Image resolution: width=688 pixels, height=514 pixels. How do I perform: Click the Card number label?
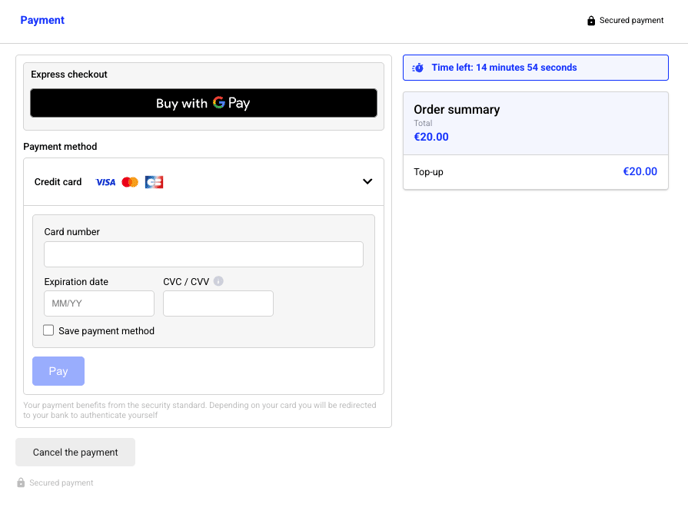72,232
